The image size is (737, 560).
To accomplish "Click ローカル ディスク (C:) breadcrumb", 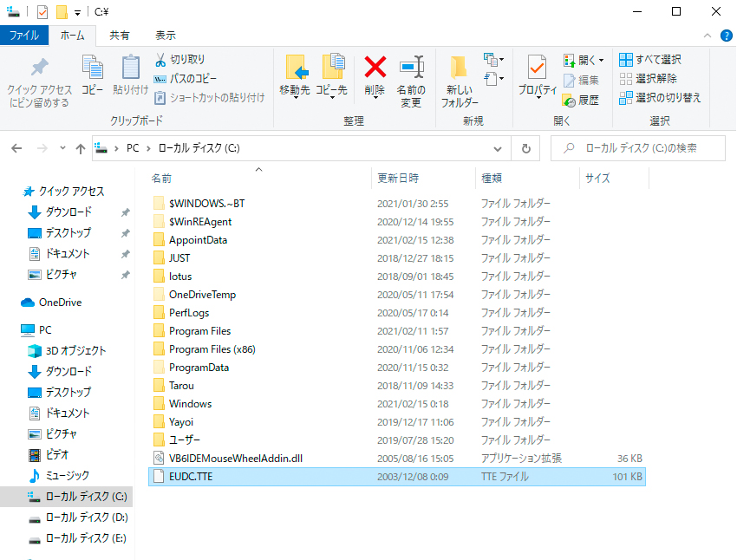I will 199,148.
